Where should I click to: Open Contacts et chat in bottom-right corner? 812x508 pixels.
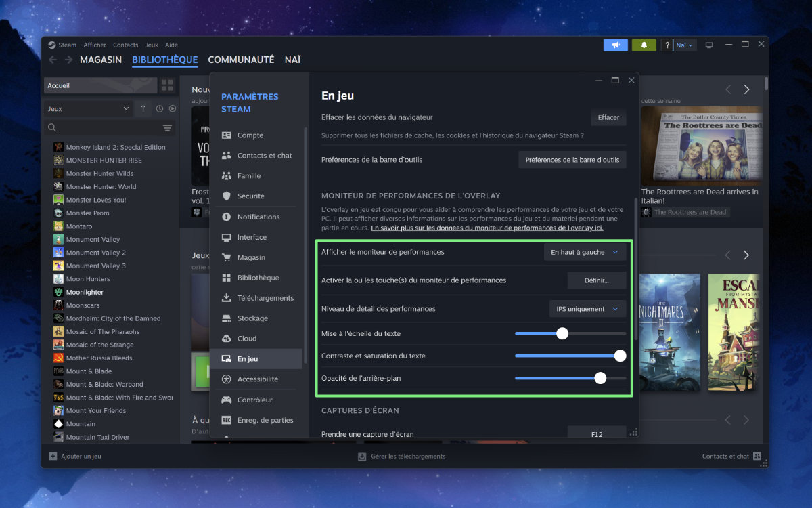click(x=731, y=457)
